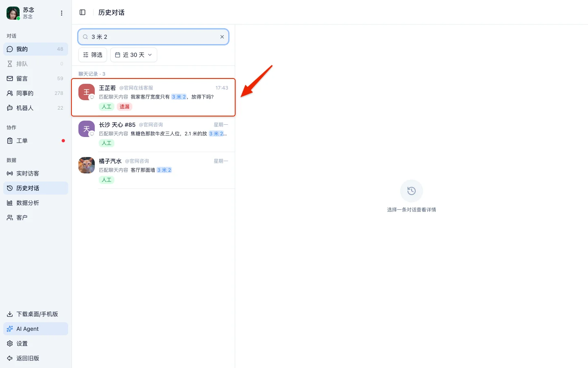Clear the search text with the X
588x368 pixels.
pos(222,37)
